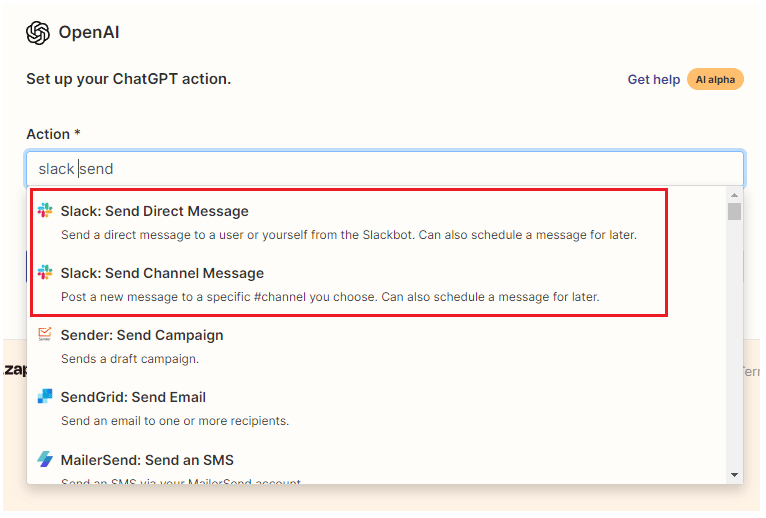This screenshot has height=518, width=766.
Task: Open the Get help link
Action: coord(653,79)
